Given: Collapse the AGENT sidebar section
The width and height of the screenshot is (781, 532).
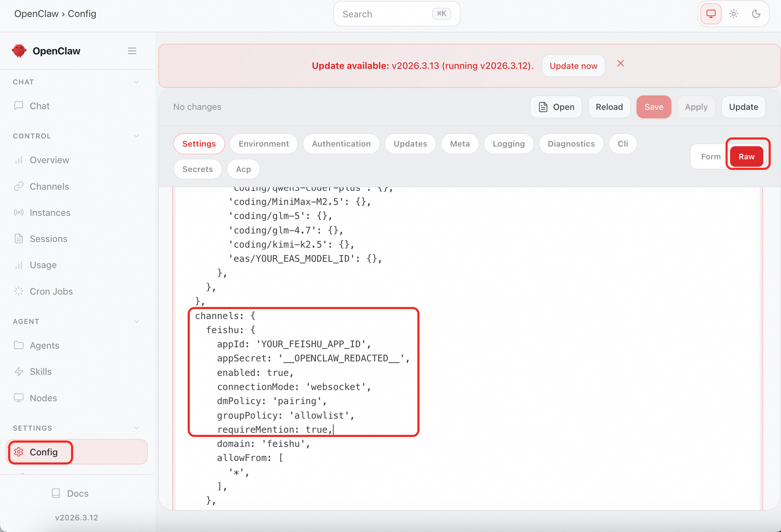Looking at the screenshot, I should (x=136, y=321).
